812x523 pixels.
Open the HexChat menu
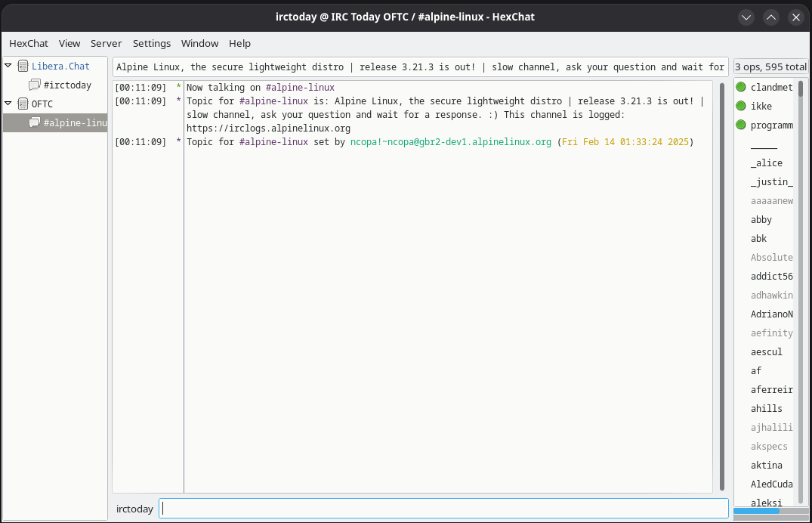tap(29, 43)
